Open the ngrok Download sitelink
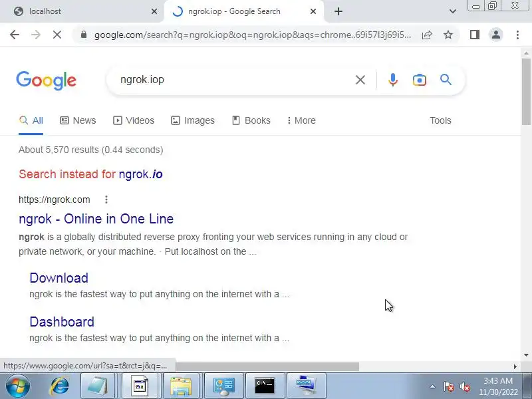Viewport: 532px width, 399px height. click(x=59, y=278)
